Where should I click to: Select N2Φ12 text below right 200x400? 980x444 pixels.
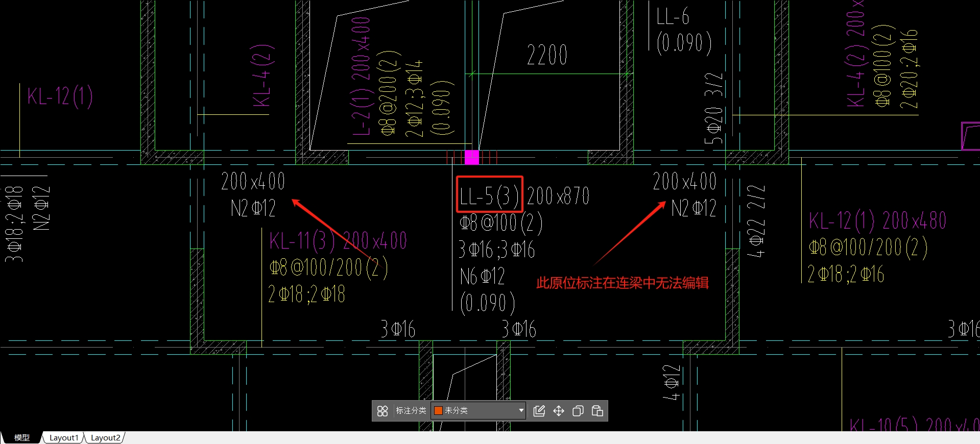694,208
